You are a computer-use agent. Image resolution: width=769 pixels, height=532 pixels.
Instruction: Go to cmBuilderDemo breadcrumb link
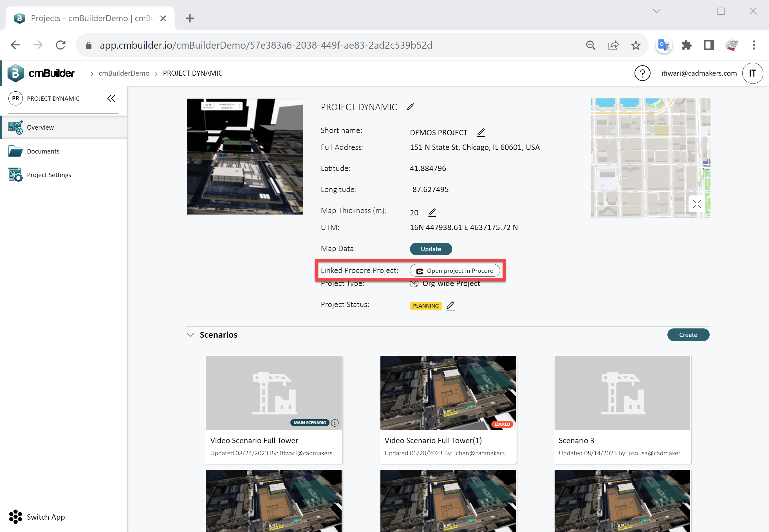(x=124, y=73)
